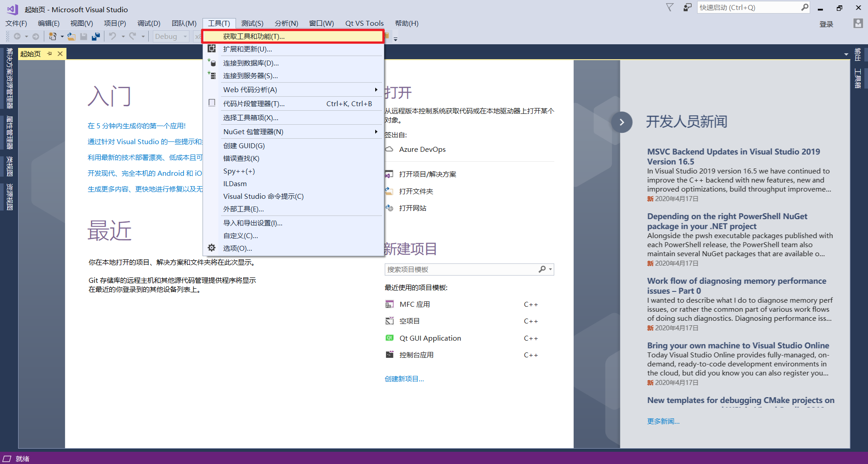This screenshot has width=868, height=464.
Task: Click the 创建新项目... link
Action: pyautogui.click(x=404, y=379)
